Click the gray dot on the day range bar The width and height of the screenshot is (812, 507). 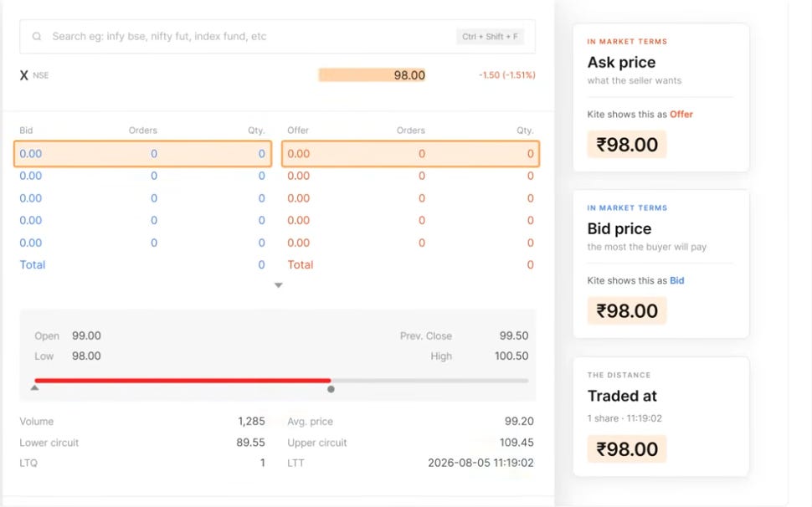point(331,389)
